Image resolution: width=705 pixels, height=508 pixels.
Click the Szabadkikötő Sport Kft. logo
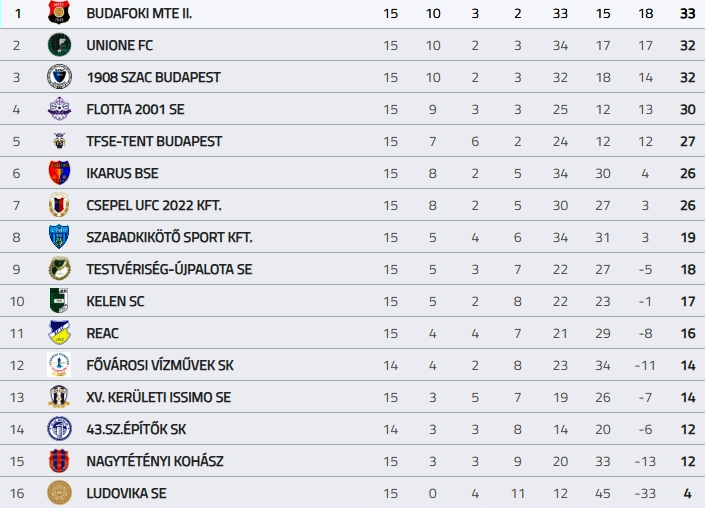pyautogui.click(x=59, y=237)
